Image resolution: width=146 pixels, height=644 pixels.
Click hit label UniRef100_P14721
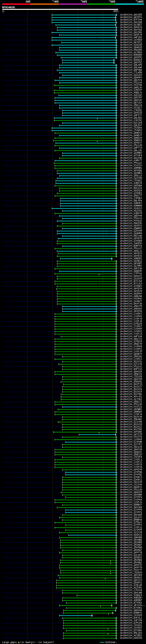click(x=131, y=407)
